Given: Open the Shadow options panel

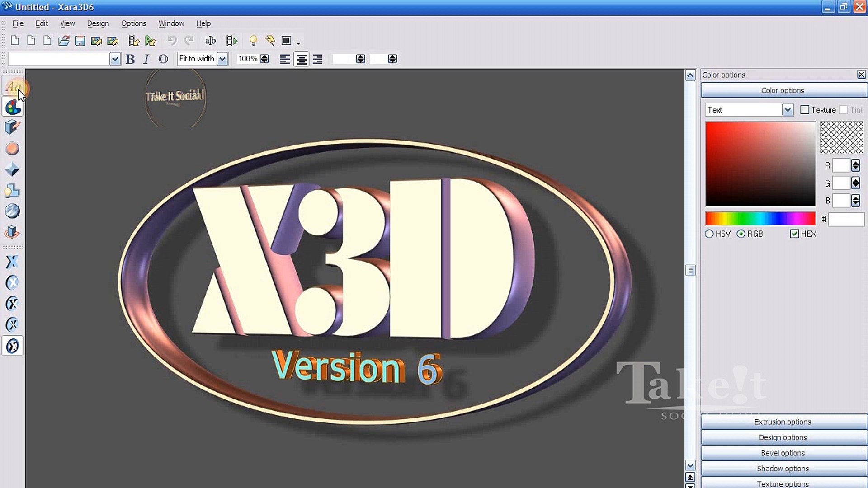Looking at the screenshot, I should coord(783,469).
